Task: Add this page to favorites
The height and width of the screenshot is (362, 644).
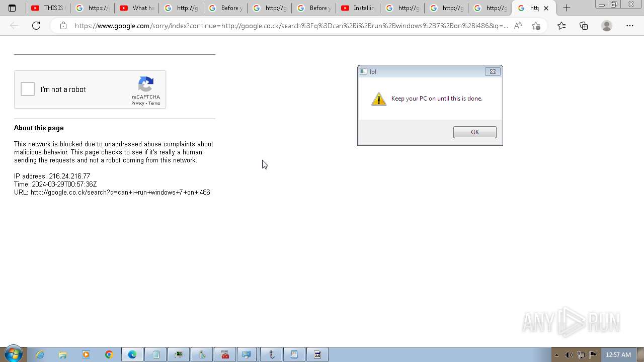Action: tap(536, 26)
